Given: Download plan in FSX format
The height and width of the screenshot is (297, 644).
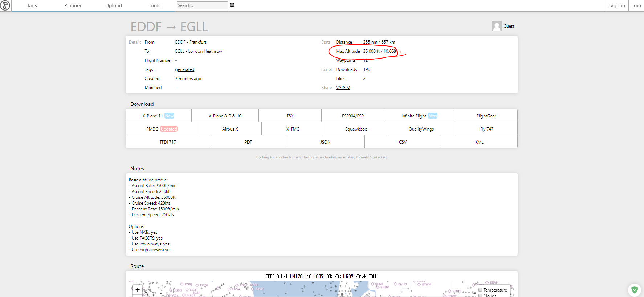Looking at the screenshot, I should click(290, 116).
